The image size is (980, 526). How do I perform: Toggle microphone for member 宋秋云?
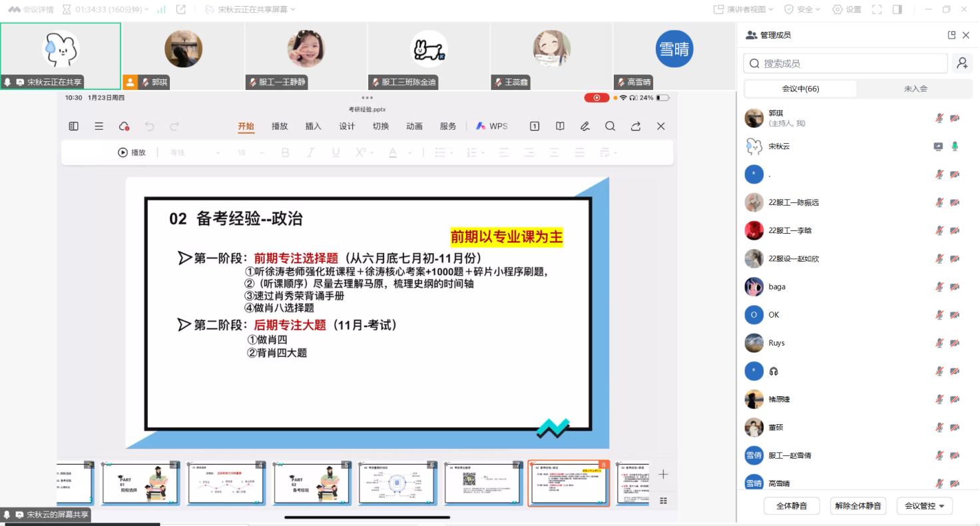[x=955, y=146]
